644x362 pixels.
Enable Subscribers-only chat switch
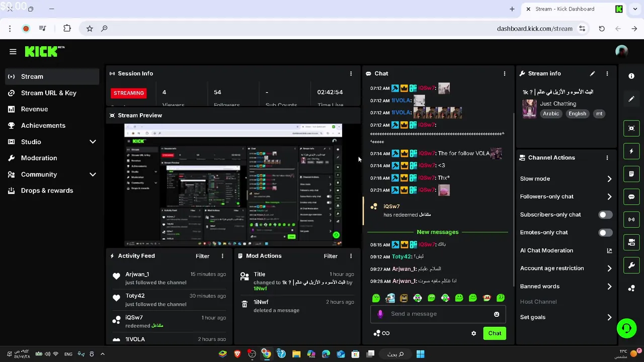[605, 215]
